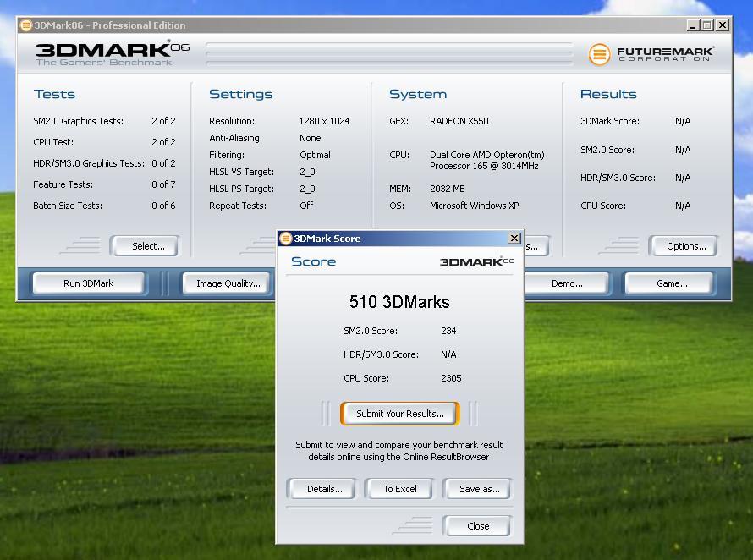
Task: Click the Close button in score dialog
Action: (476, 526)
